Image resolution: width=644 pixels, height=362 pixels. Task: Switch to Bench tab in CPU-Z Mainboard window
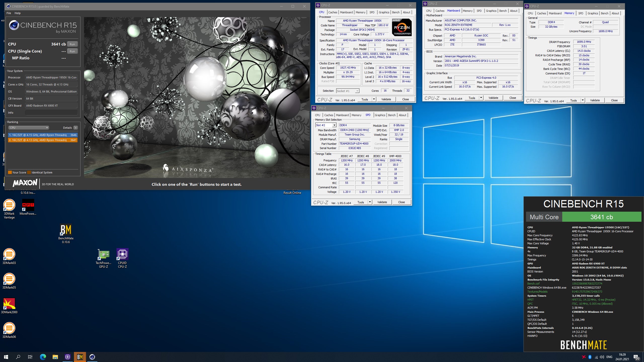coord(503,11)
